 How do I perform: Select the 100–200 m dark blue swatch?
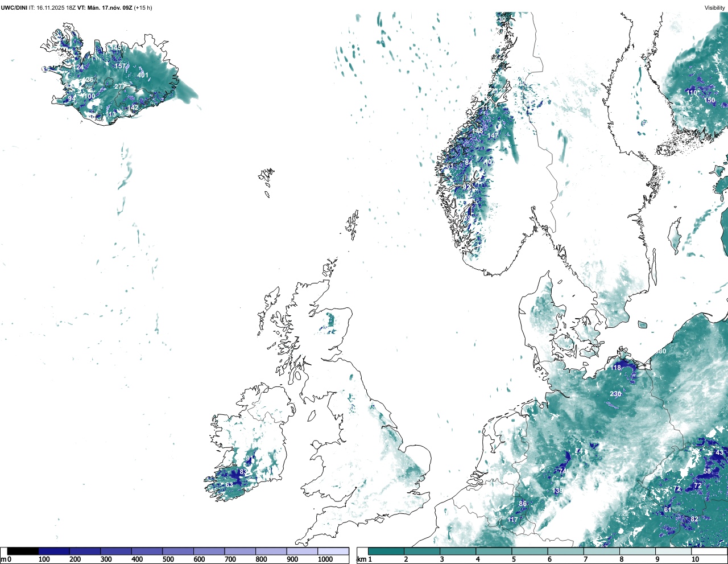(x=54, y=551)
